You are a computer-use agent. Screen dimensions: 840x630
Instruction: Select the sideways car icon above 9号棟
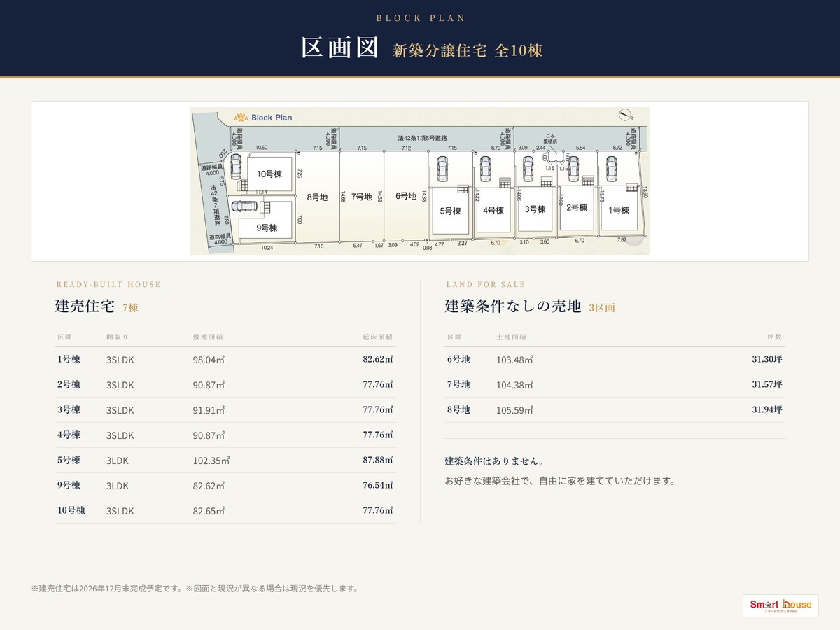pyautogui.click(x=244, y=206)
